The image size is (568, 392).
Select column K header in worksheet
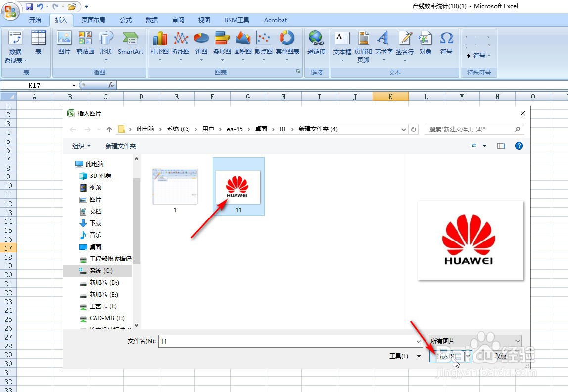click(x=390, y=97)
